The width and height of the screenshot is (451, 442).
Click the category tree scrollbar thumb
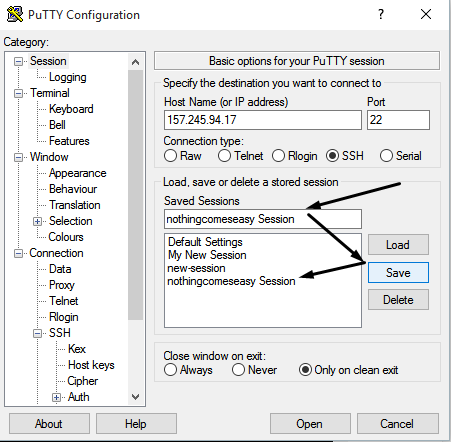click(x=135, y=195)
